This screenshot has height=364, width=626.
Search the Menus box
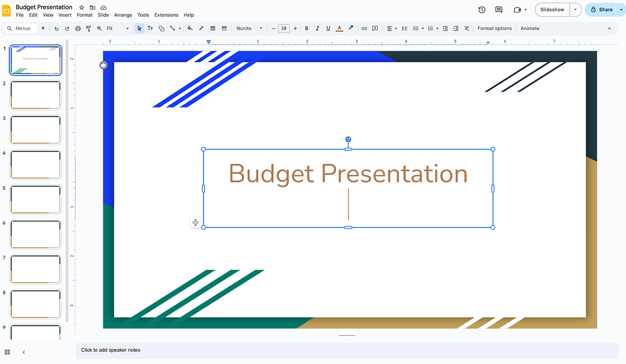point(20,28)
